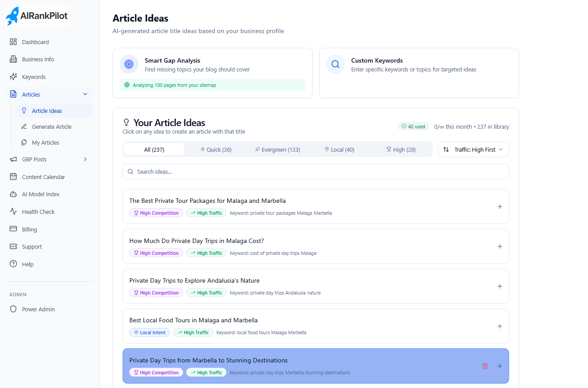
Task: Collapse the Articles section chevron
Action: [x=85, y=94]
